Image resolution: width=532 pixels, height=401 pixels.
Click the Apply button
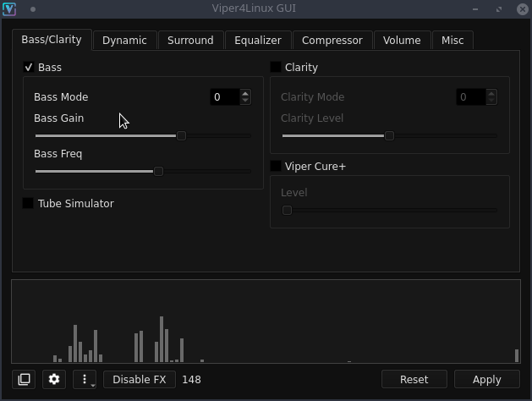[x=487, y=379]
